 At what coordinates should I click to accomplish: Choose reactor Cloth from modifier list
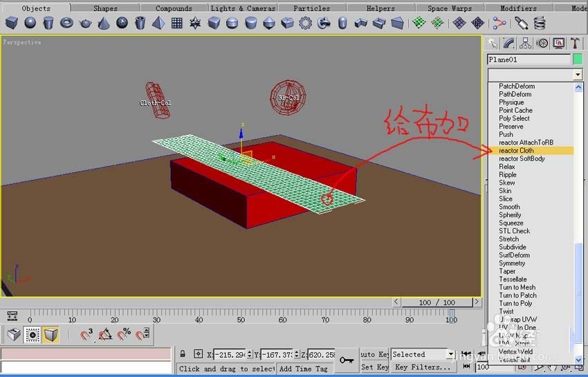[531, 150]
